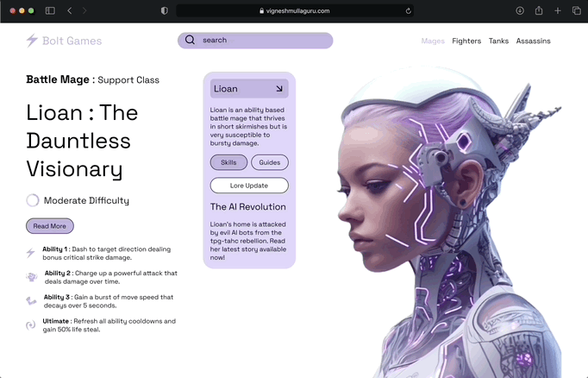Click the arrow icon in the Lioan header

(x=279, y=89)
